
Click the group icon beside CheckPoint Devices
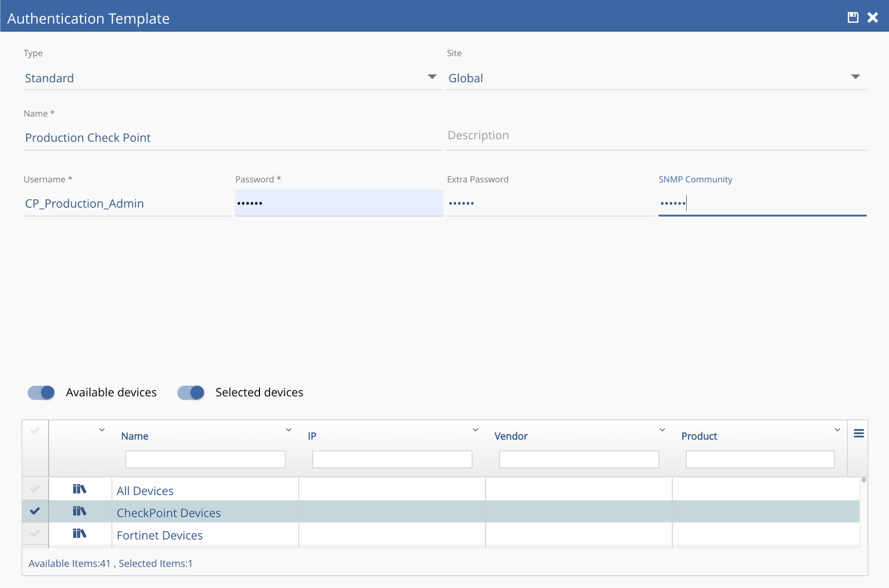tap(79, 511)
